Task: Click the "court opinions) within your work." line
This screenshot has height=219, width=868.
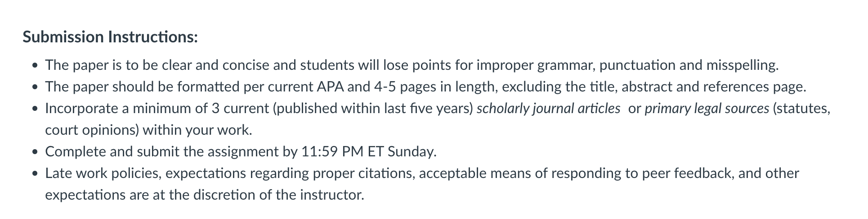Action: tap(148, 130)
